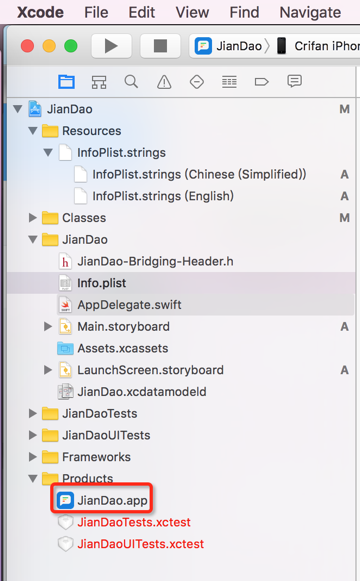Screen dimensions: 360x581
Task: Open the File menu
Action: pyautogui.click(x=96, y=12)
